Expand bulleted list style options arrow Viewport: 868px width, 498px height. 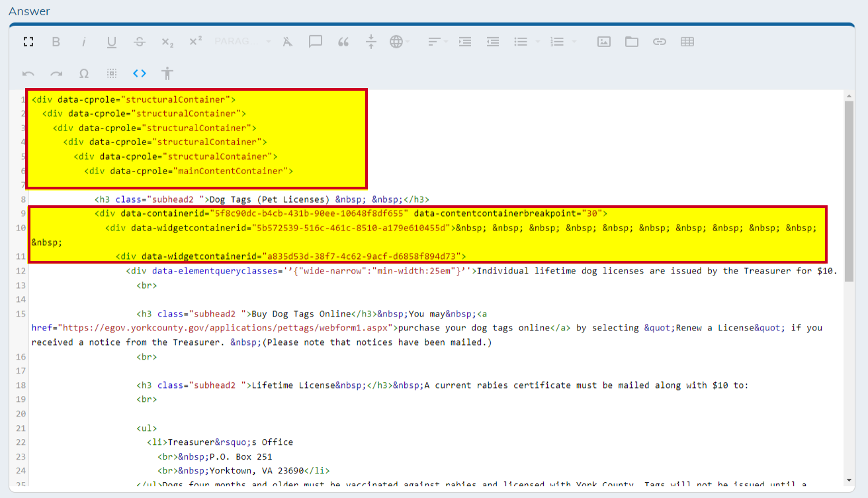(x=537, y=42)
